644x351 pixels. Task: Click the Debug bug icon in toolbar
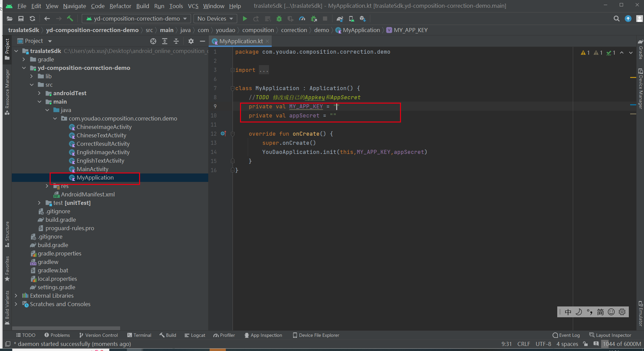279,19
